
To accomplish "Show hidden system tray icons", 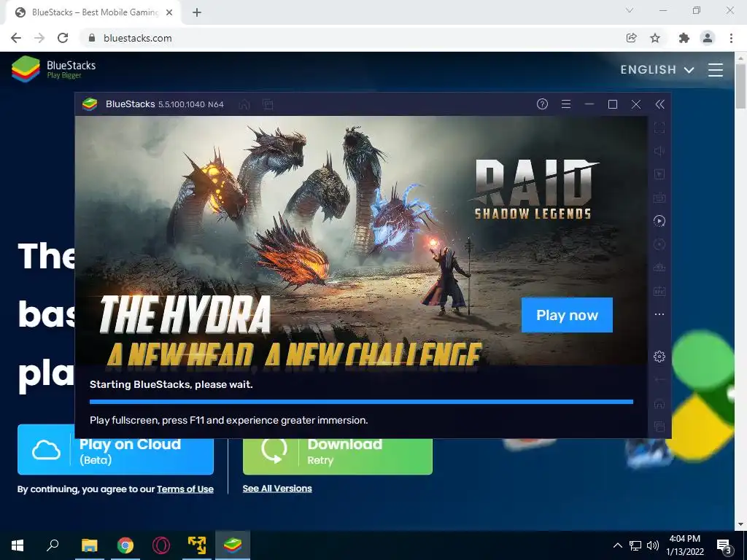I will point(617,545).
